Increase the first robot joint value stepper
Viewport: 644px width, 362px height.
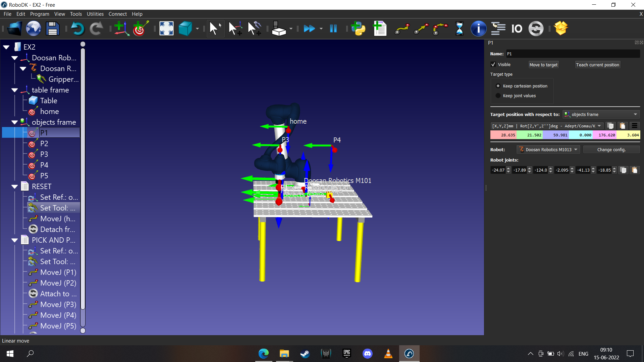click(508, 168)
